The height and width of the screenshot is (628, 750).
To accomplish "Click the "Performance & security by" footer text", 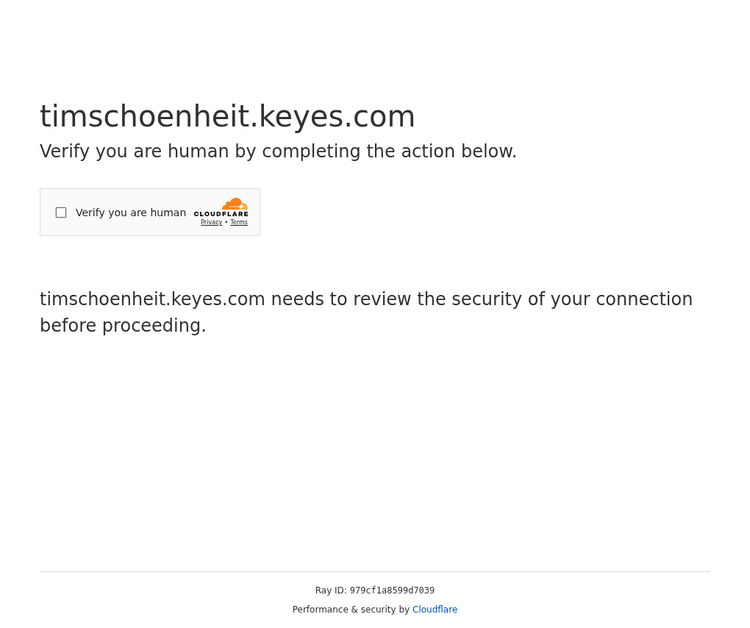I will [x=350, y=610].
